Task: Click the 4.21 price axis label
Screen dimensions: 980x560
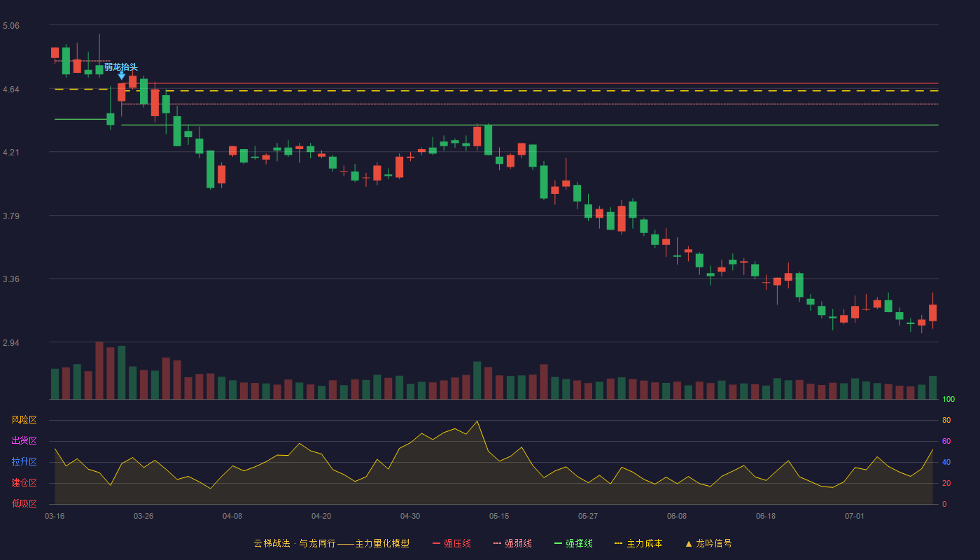Action: pos(11,153)
